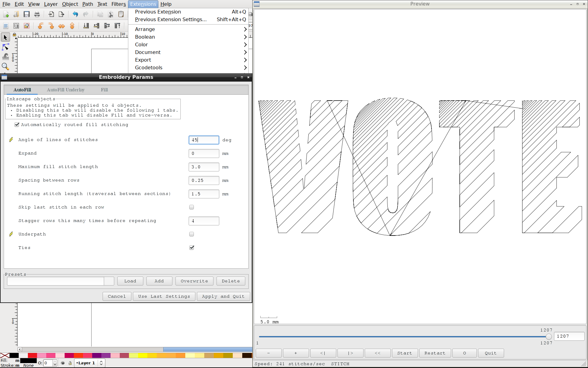Click the ruler guide lock icon
The image size is (588, 368).
tap(14, 35)
